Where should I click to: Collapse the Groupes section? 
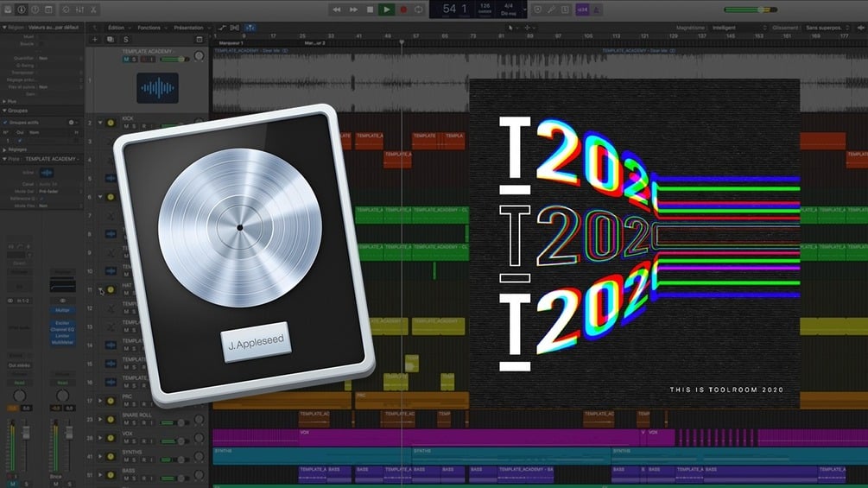click(x=4, y=111)
